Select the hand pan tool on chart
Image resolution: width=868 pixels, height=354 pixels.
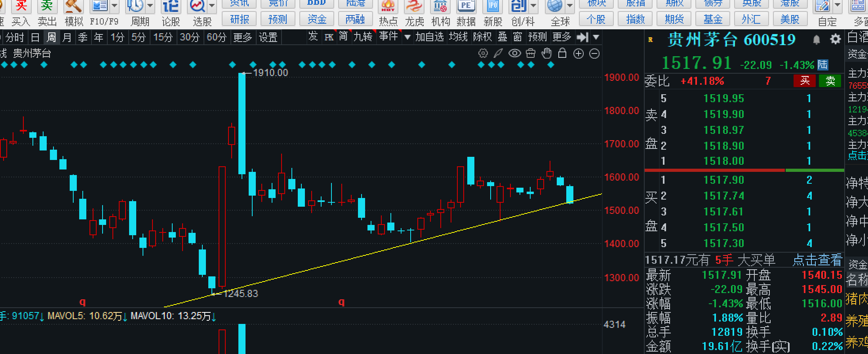click(547, 53)
